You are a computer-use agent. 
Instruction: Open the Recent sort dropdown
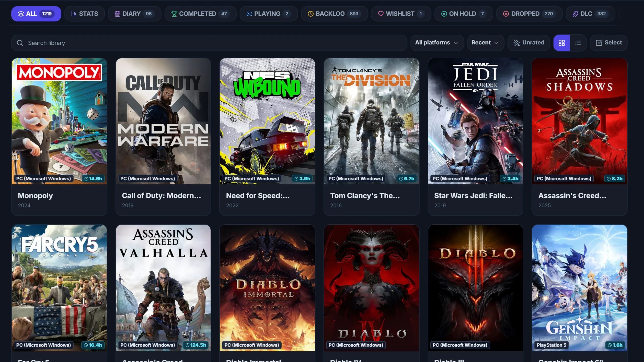click(485, 43)
